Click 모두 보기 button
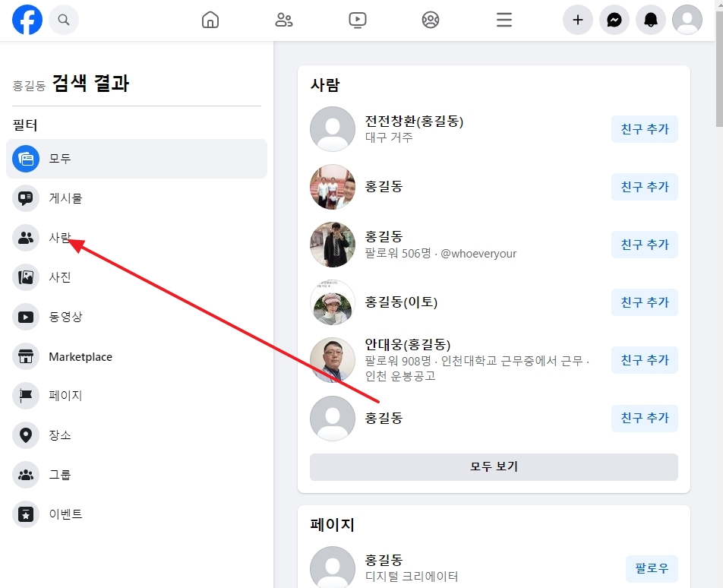 click(x=494, y=466)
